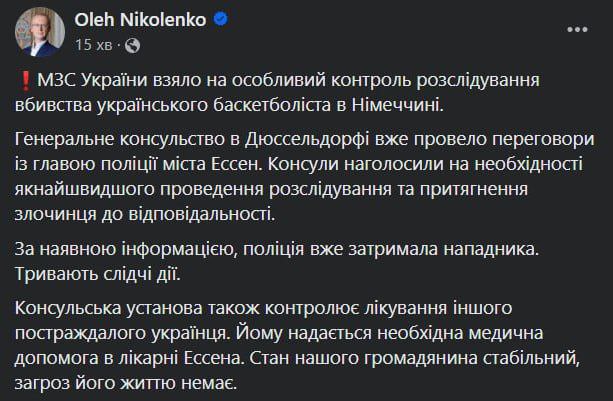Open Oleh Nikolenko's profile picture
Viewport: 613px width, 401px height.
(x=40, y=32)
